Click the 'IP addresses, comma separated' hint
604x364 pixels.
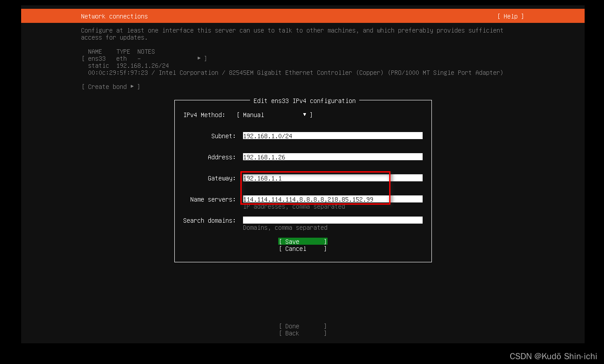pos(294,206)
